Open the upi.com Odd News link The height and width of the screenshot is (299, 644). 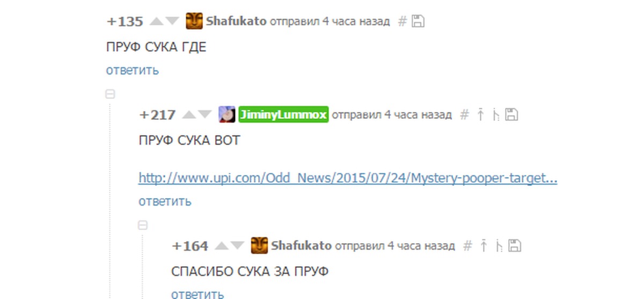click(x=348, y=178)
